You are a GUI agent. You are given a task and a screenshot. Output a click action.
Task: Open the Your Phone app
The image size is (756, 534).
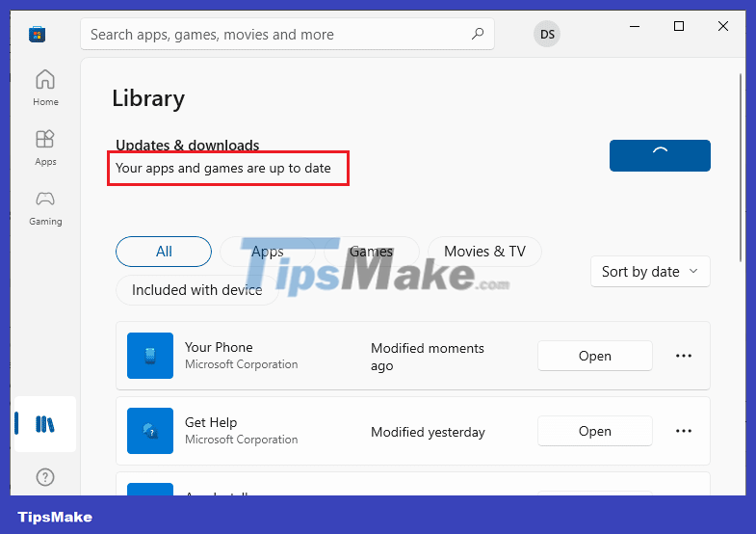[594, 356]
